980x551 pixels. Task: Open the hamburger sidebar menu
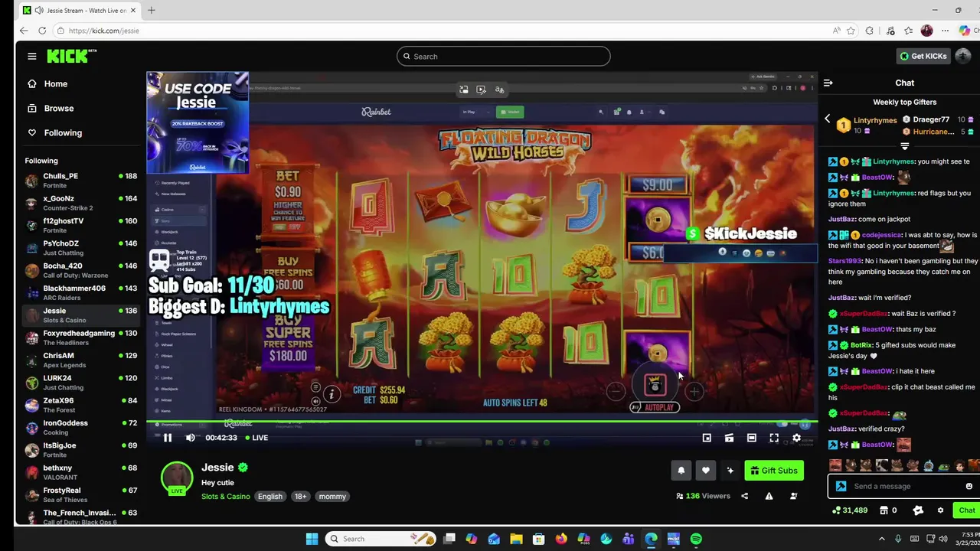pos(31,56)
